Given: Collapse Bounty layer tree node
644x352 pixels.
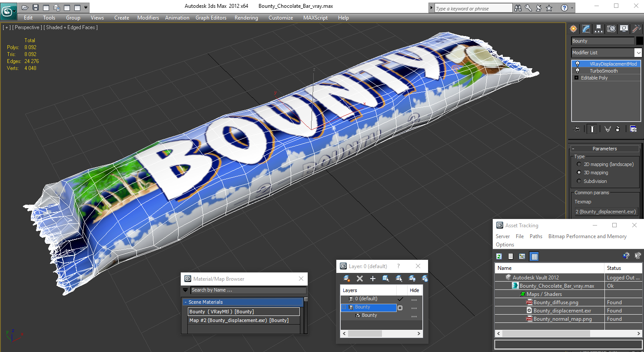Looking at the screenshot, I should 344,307.
